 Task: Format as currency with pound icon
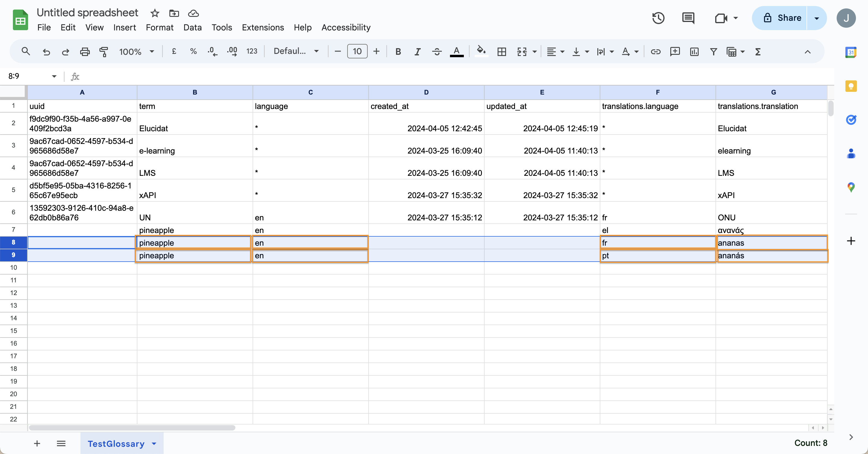tap(174, 51)
